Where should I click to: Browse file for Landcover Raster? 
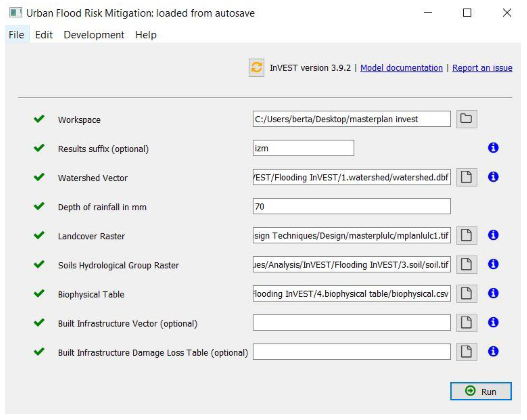click(x=466, y=235)
